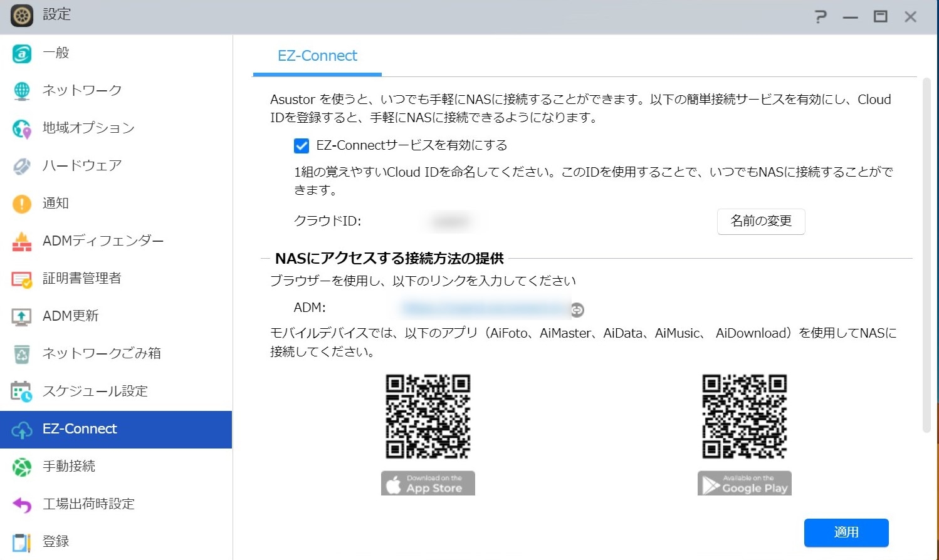Click the Notification (通知) alert icon
The image size is (939, 560).
pos(22,204)
